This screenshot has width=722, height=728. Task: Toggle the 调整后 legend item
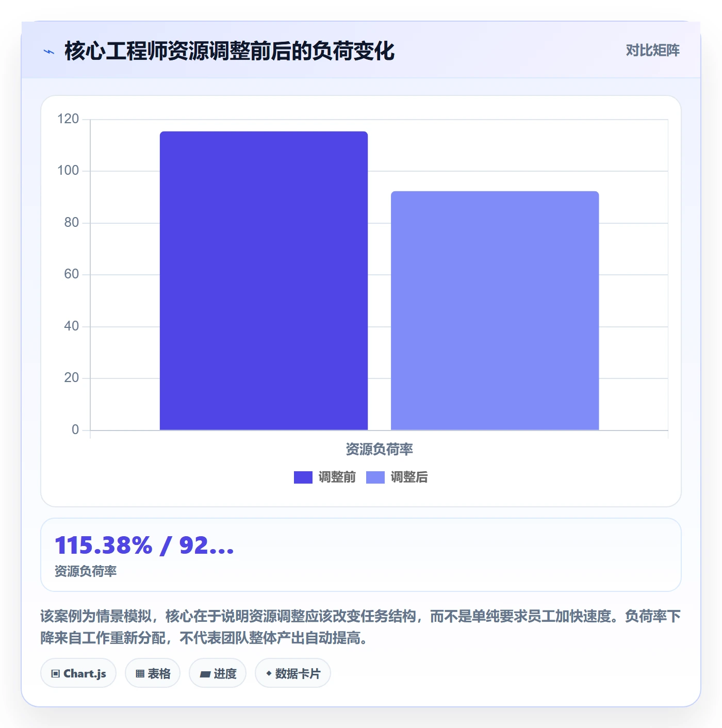point(397,477)
